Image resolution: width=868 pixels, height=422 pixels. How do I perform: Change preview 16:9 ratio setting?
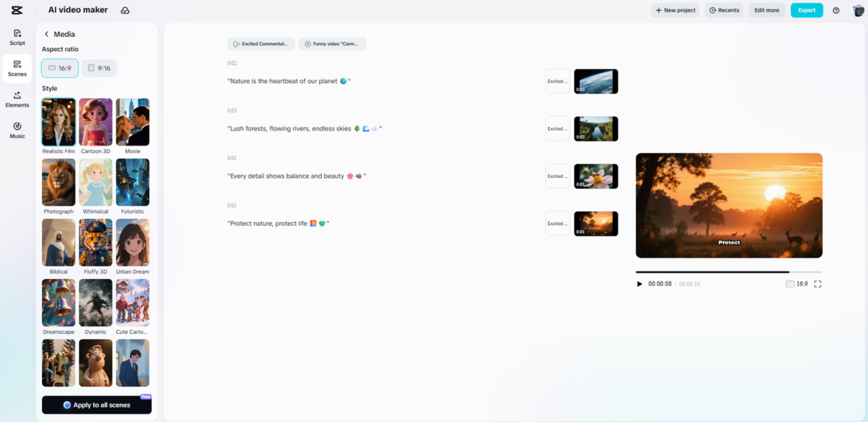point(797,284)
